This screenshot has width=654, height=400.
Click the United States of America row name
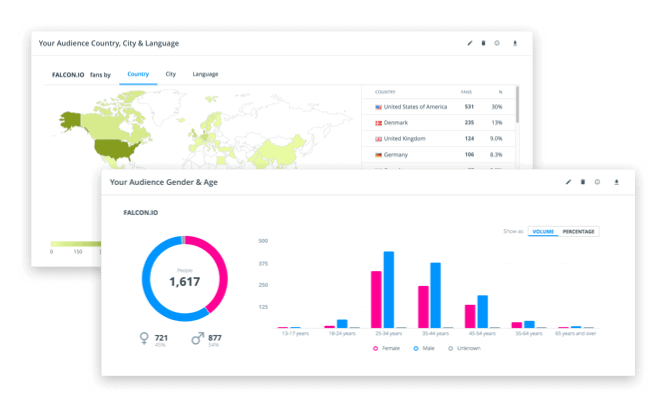click(x=415, y=107)
